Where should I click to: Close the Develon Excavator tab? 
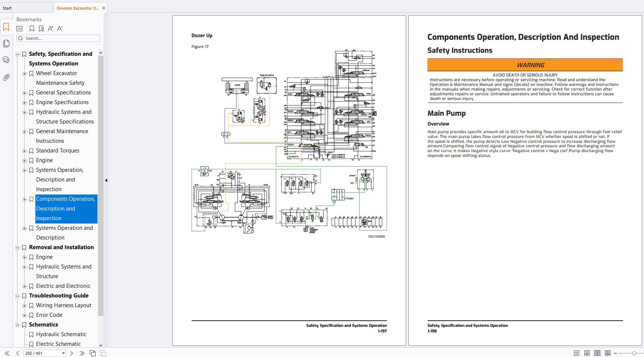coord(103,8)
